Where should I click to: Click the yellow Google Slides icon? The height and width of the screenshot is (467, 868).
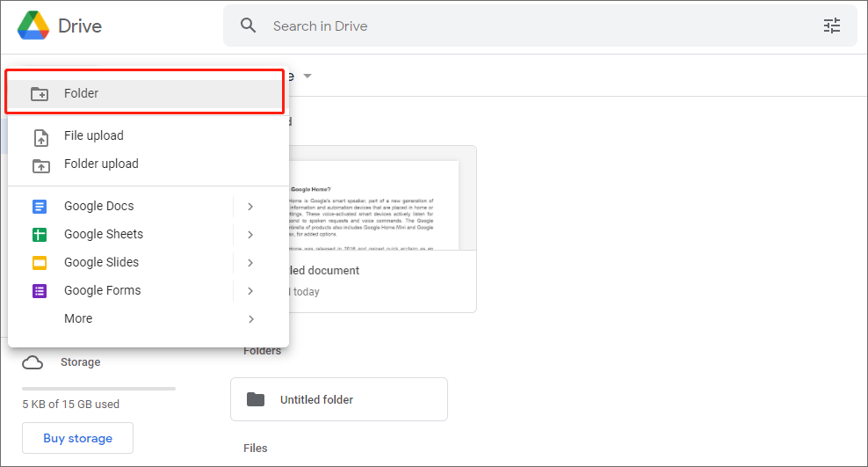(40, 263)
